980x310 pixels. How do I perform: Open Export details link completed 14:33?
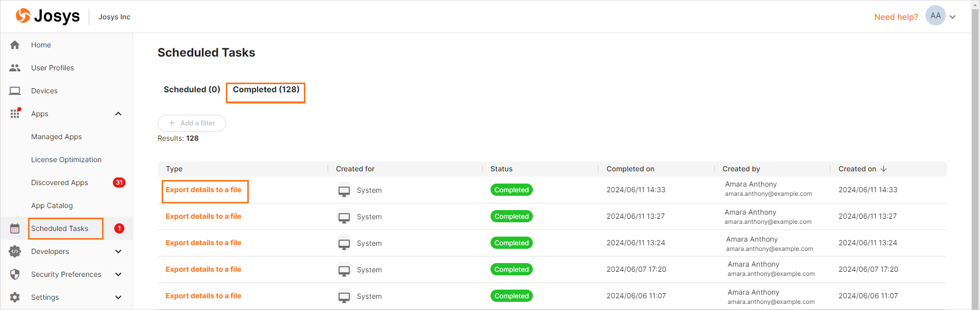tap(203, 190)
